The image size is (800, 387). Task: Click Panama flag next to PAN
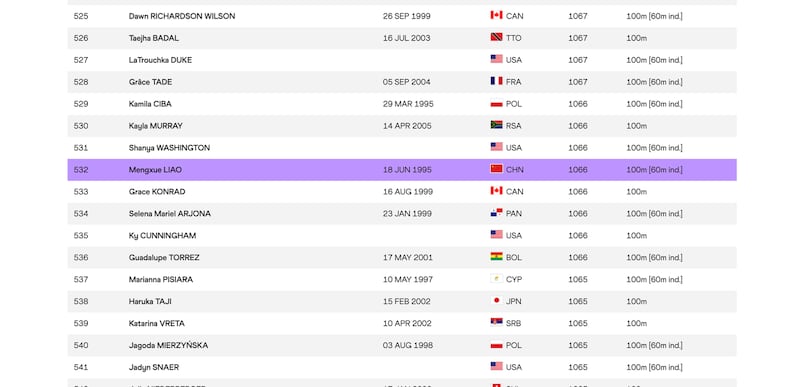pyautogui.click(x=496, y=213)
